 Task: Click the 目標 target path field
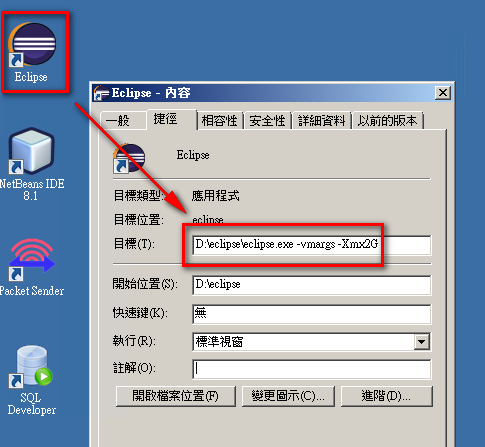pos(311,245)
